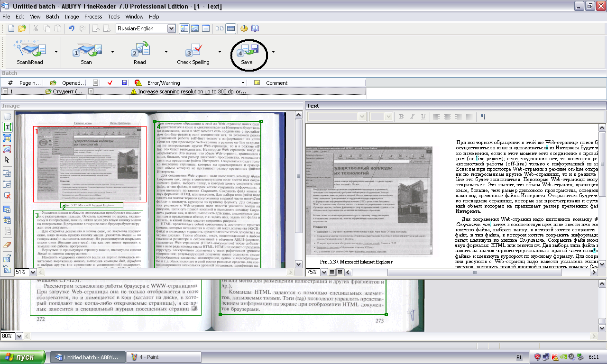Expand the Save button dropdown arrow
607x364 pixels.
(x=273, y=52)
